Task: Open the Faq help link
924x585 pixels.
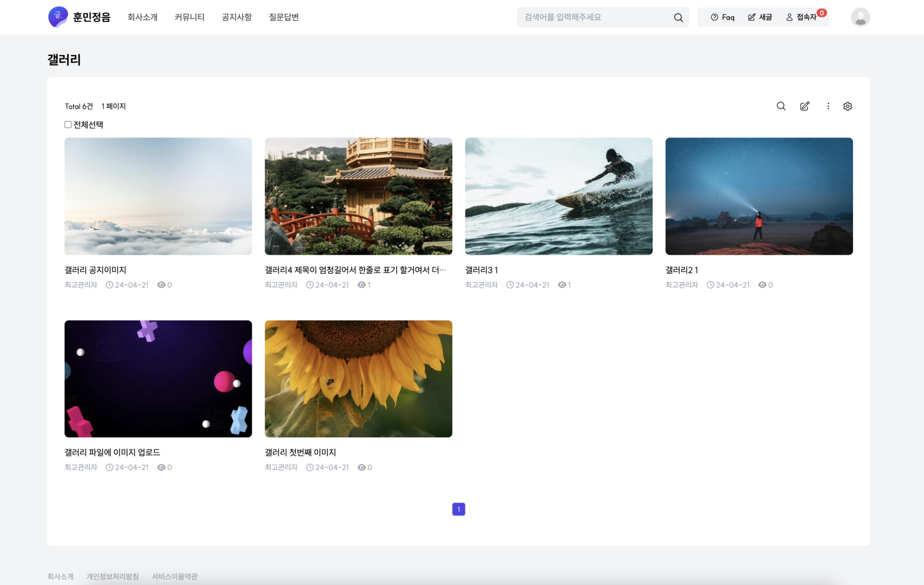Action: coord(722,17)
